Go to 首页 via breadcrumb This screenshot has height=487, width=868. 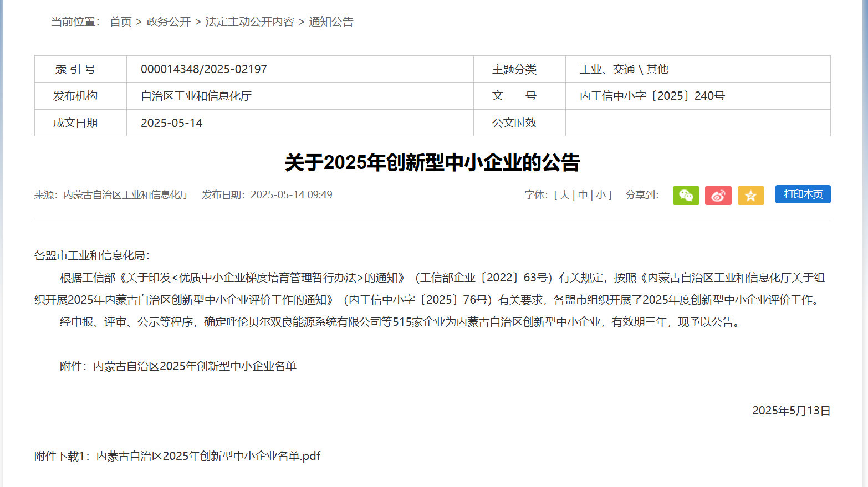120,22
